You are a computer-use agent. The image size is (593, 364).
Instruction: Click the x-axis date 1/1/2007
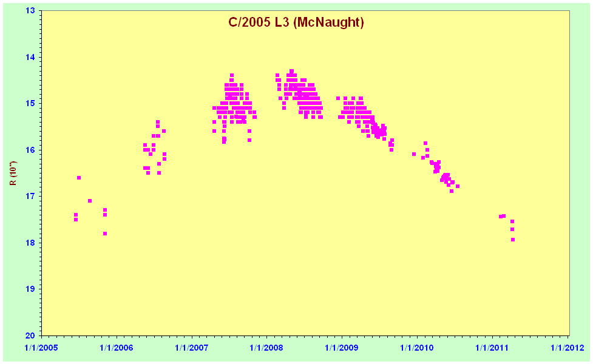[x=192, y=348]
